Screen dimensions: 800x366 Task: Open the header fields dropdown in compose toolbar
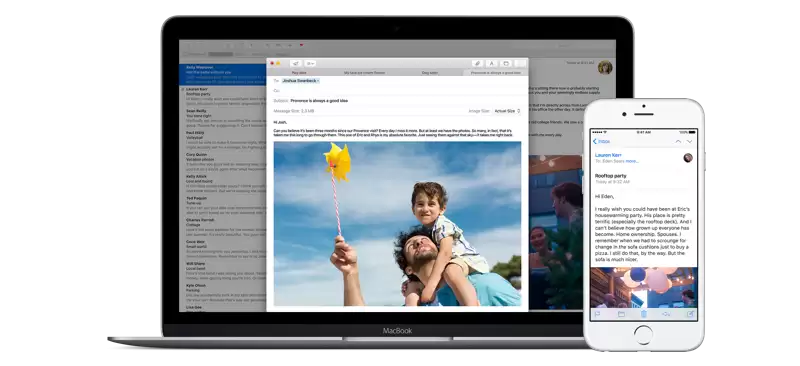[310, 63]
